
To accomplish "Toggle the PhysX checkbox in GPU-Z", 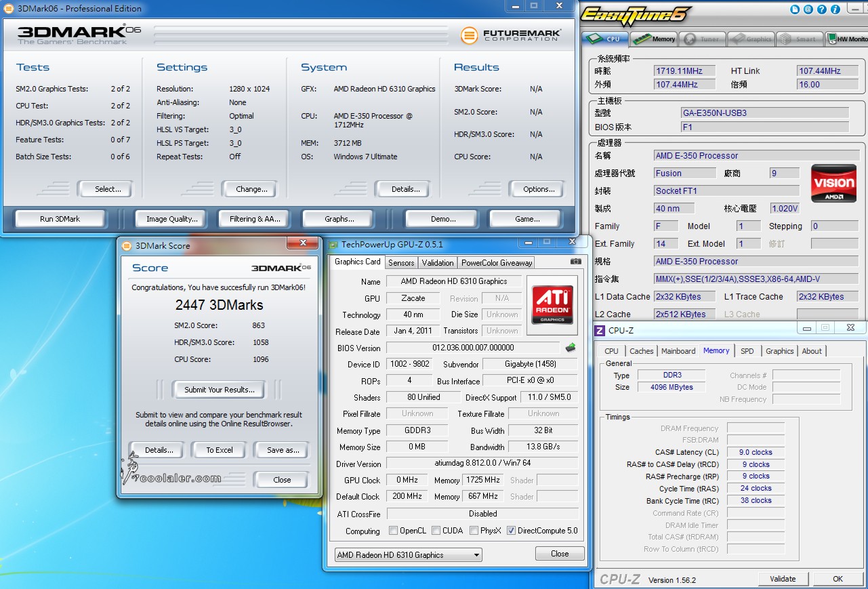I will coord(474,531).
